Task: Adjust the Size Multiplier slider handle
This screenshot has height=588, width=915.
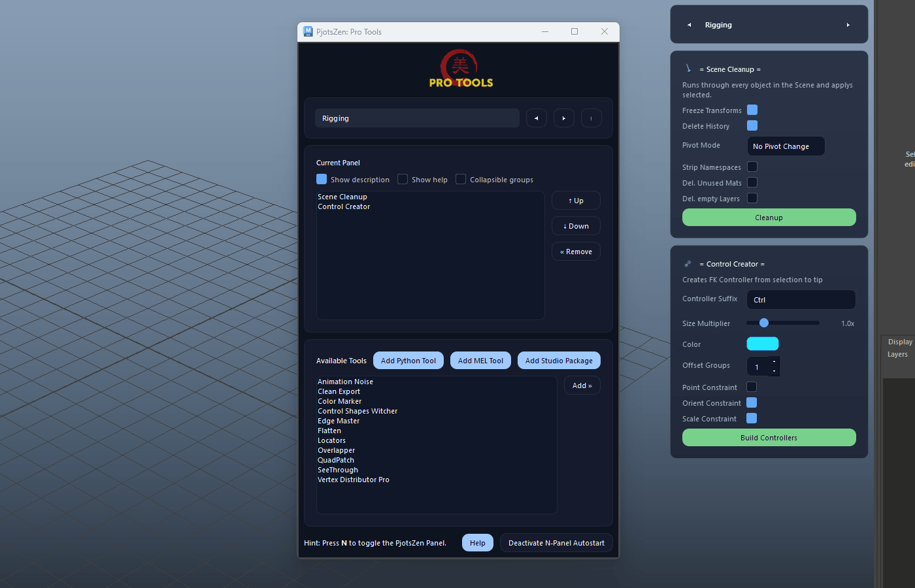Action: [764, 323]
